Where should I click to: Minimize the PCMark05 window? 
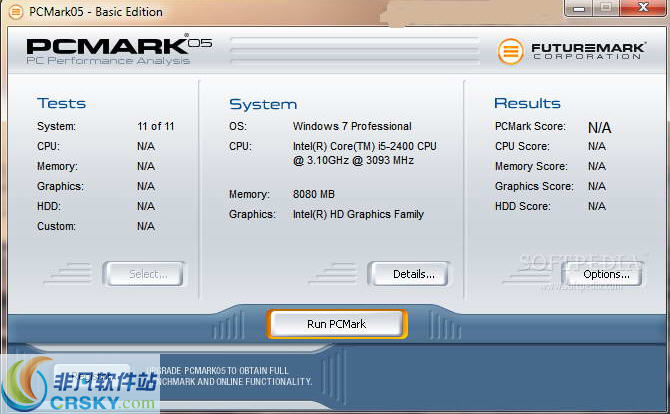579,8
